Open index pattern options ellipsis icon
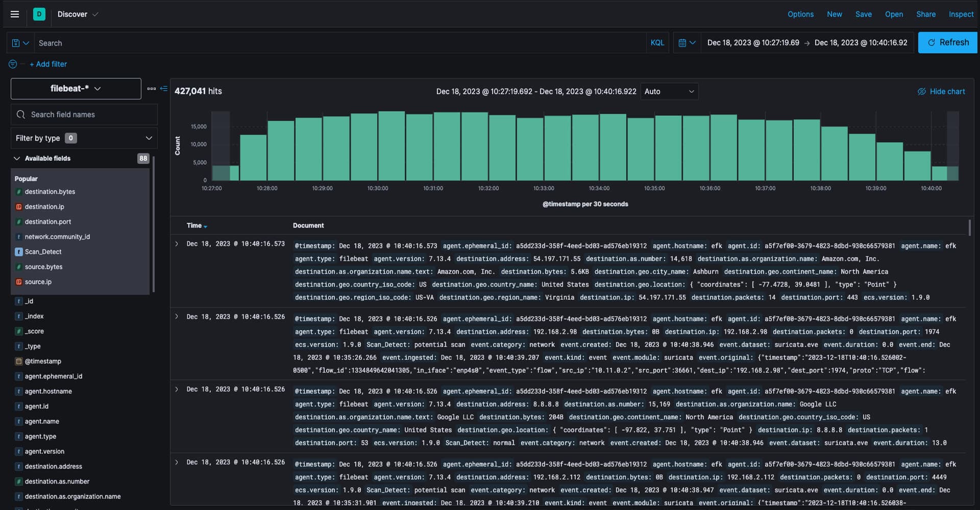 tap(152, 89)
